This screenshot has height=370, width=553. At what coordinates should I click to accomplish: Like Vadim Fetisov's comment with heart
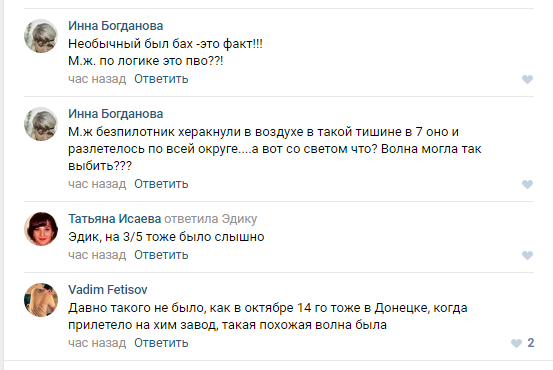516,343
